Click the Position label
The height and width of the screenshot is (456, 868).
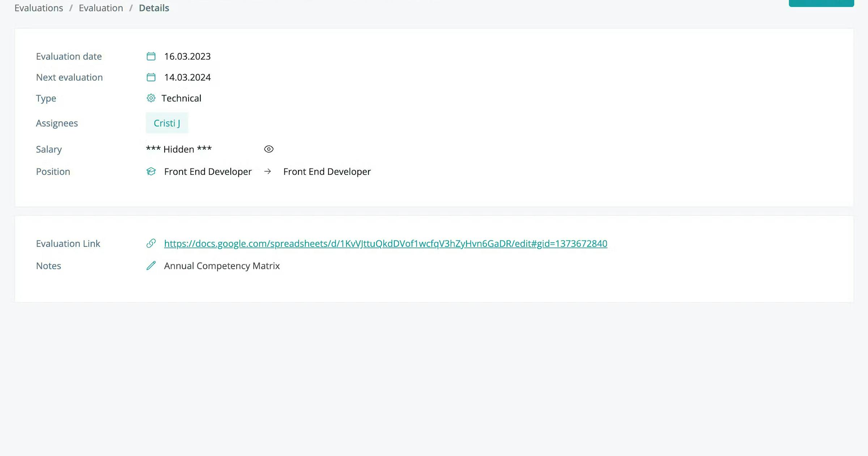(53, 172)
